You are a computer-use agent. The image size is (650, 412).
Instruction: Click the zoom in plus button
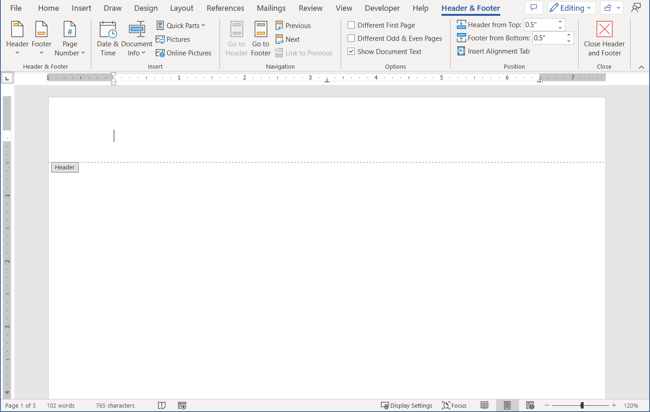614,405
